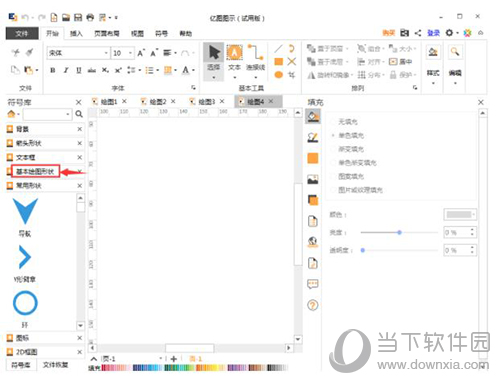Open the insert picture sidebar icon
Image resolution: width=500 pixels, height=383 pixels.
pyautogui.click(x=313, y=179)
